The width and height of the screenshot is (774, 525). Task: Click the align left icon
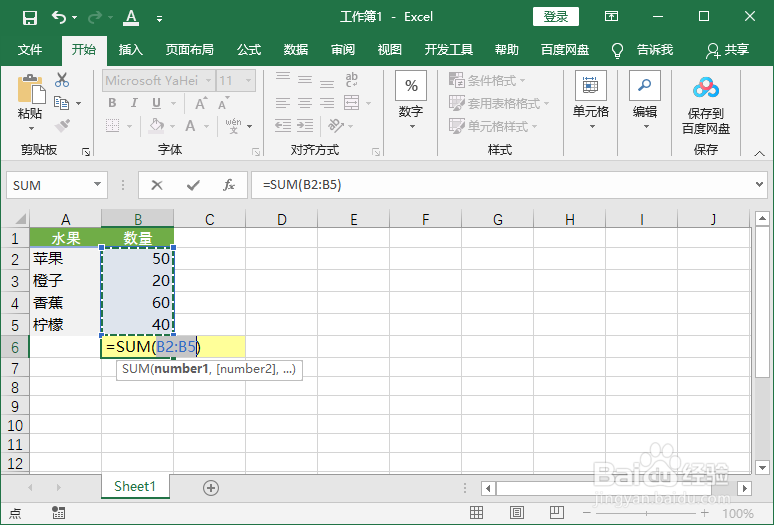click(283, 103)
